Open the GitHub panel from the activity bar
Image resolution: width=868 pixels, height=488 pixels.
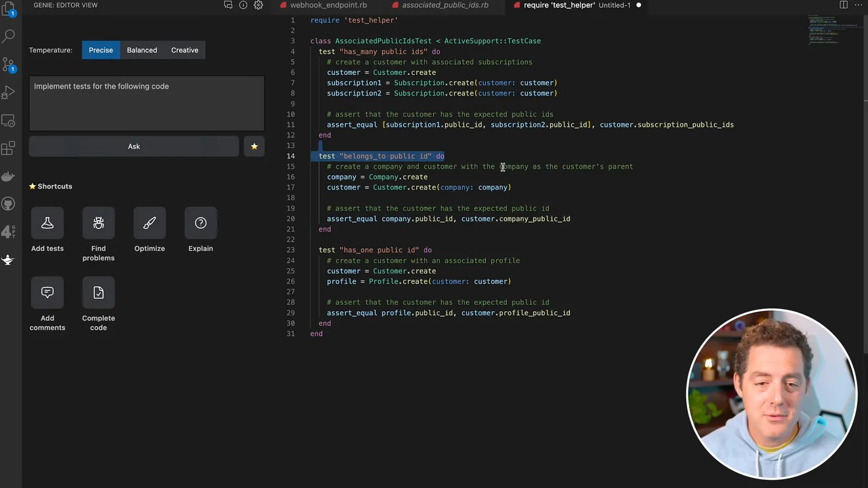9,204
